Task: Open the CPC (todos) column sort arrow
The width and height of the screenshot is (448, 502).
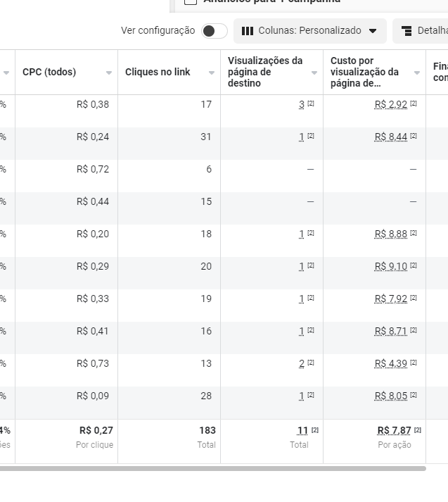Action: (x=109, y=73)
